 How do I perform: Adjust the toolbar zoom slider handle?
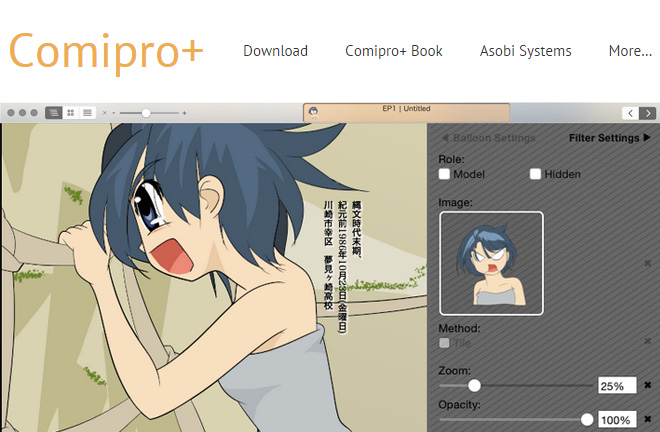coord(146,113)
